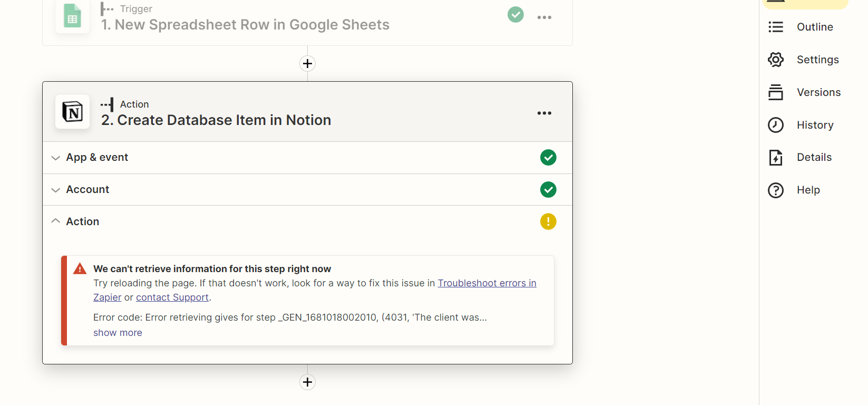Select the step title Create Database Item in Notion

coord(216,120)
